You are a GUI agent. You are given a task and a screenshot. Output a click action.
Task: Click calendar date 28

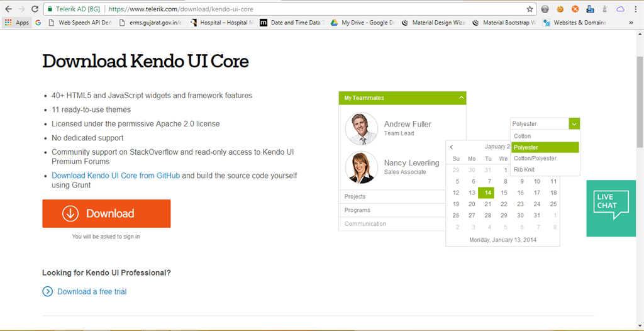pos(488,215)
